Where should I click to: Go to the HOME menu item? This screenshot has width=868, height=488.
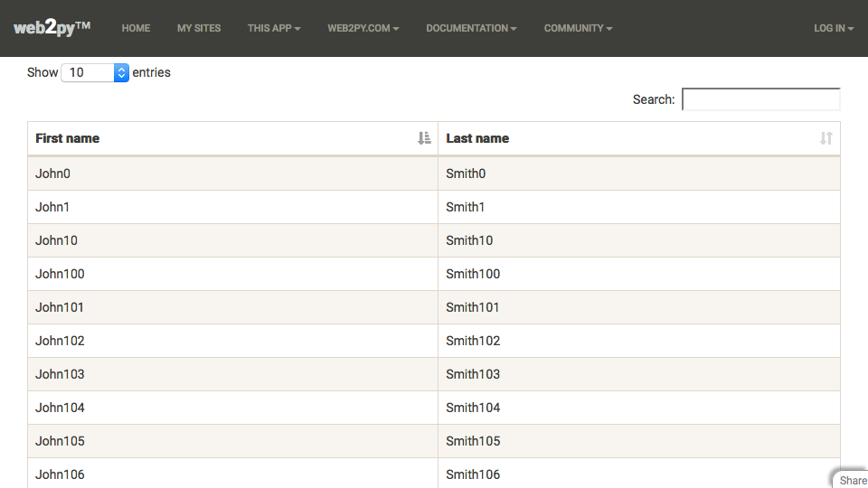[136, 28]
